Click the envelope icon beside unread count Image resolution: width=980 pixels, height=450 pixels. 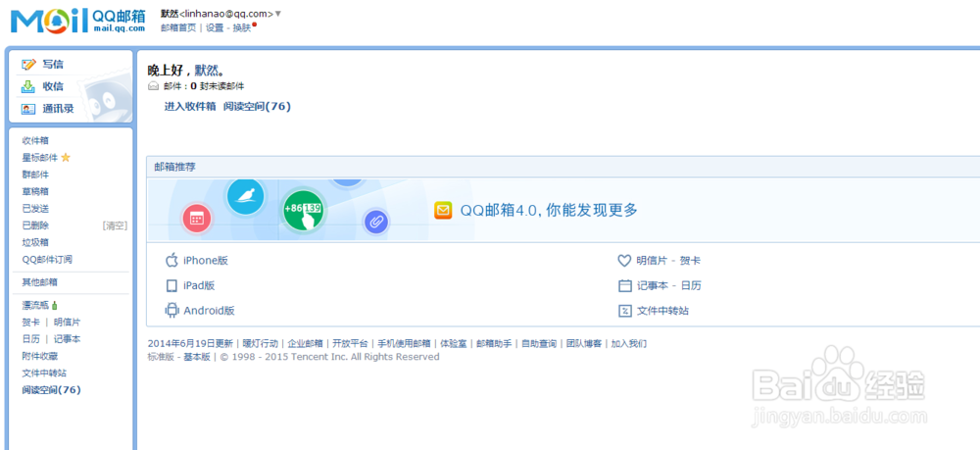coord(153,86)
